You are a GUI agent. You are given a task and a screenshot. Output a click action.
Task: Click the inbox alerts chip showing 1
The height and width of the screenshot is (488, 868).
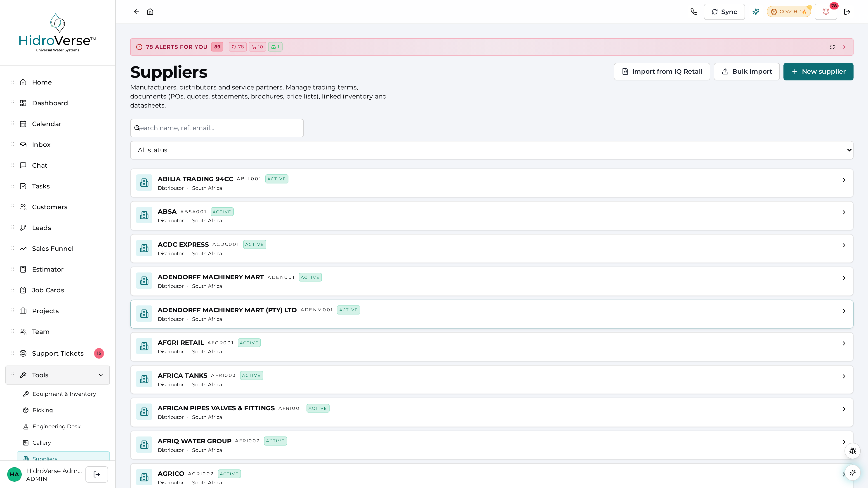pos(275,47)
